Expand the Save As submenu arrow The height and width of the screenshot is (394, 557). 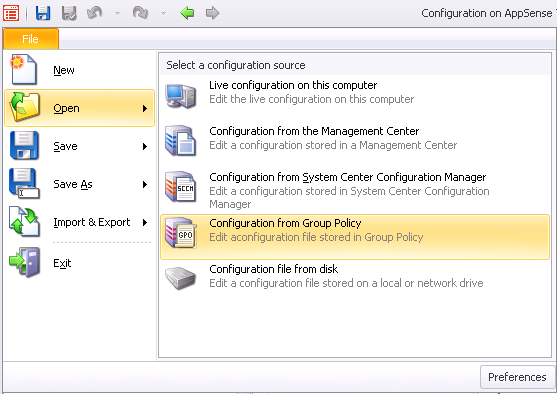145,184
